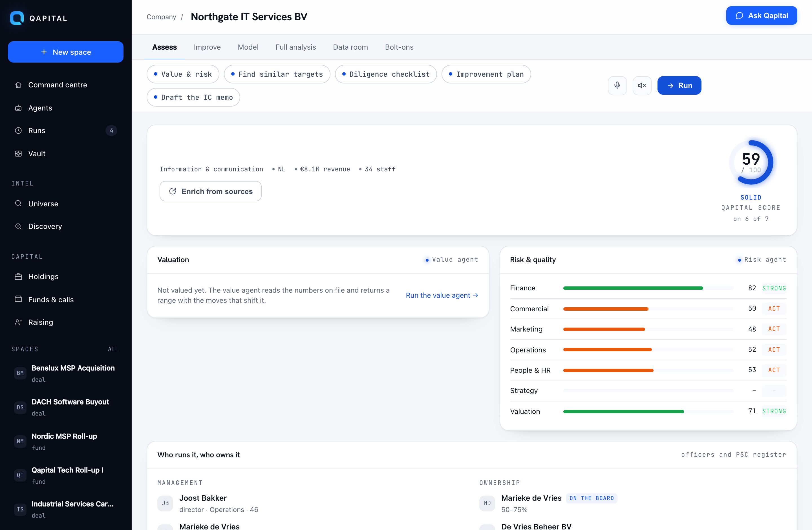The image size is (812, 530).
Task: Open the DACH Software Buyout space
Action: point(65,407)
